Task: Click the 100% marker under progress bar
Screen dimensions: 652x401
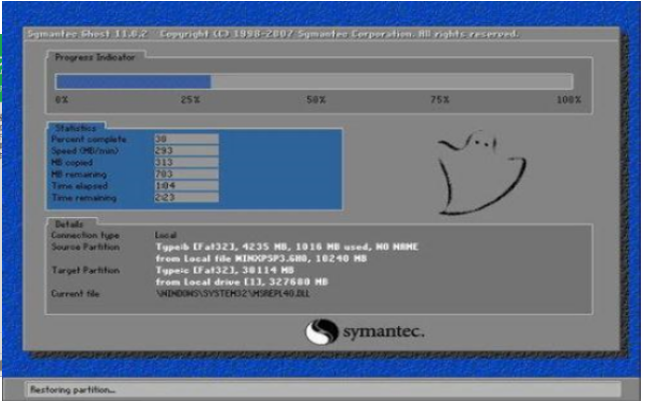Action: (568, 101)
